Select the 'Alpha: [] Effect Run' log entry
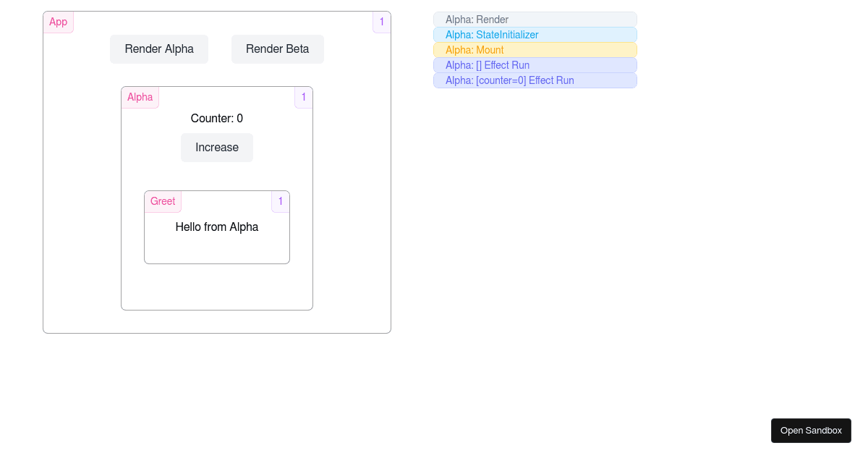This screenshot has height=456, width=868. click(535, 65)
